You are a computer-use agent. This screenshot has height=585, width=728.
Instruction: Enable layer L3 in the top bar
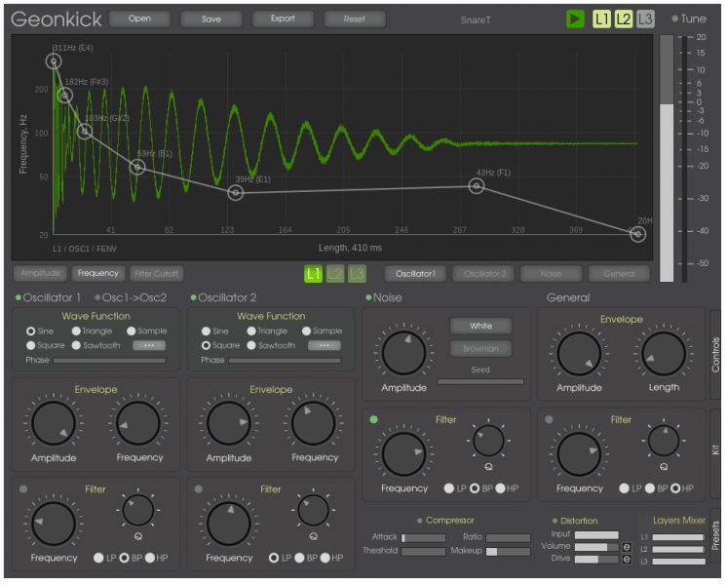[645, 19]
